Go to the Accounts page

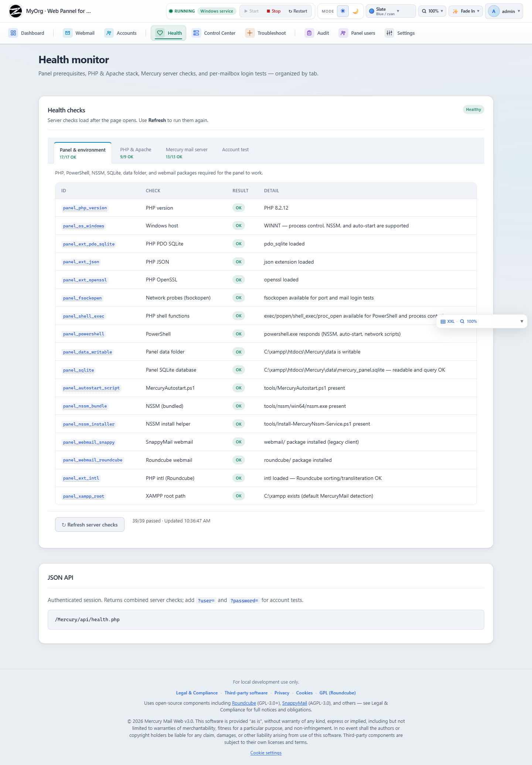[x=121, y=33]
